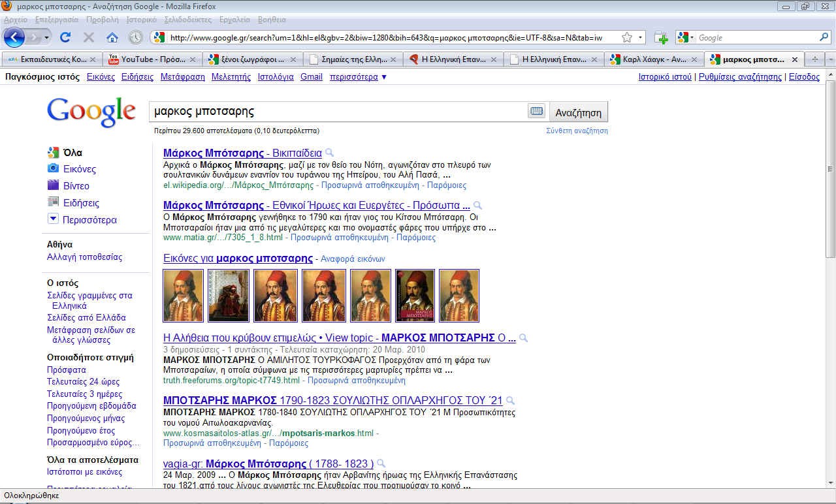Viewport: 836px width, 504px height.
Task: Click the browser Back arrow button
Action: tap(14, 37)
